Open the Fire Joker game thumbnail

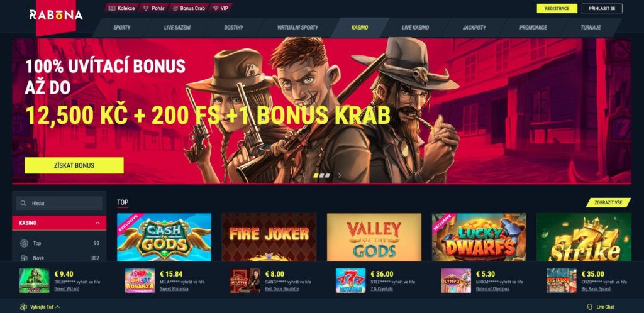[269, 237]
